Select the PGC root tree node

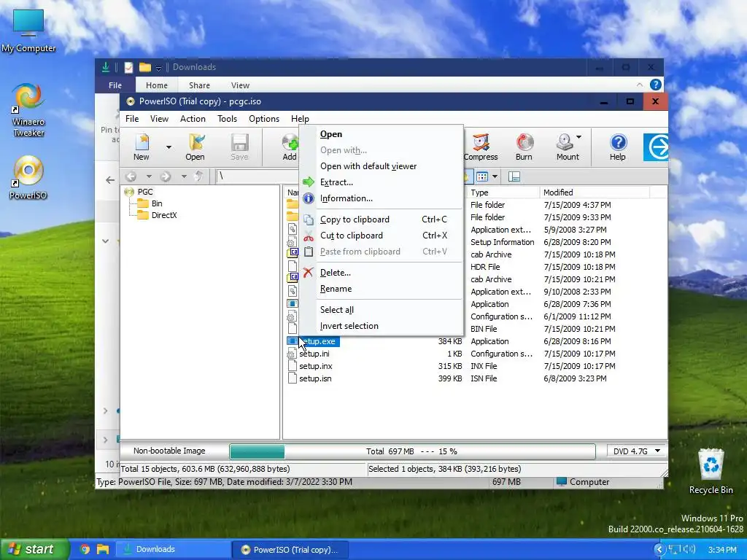(145, 192)
